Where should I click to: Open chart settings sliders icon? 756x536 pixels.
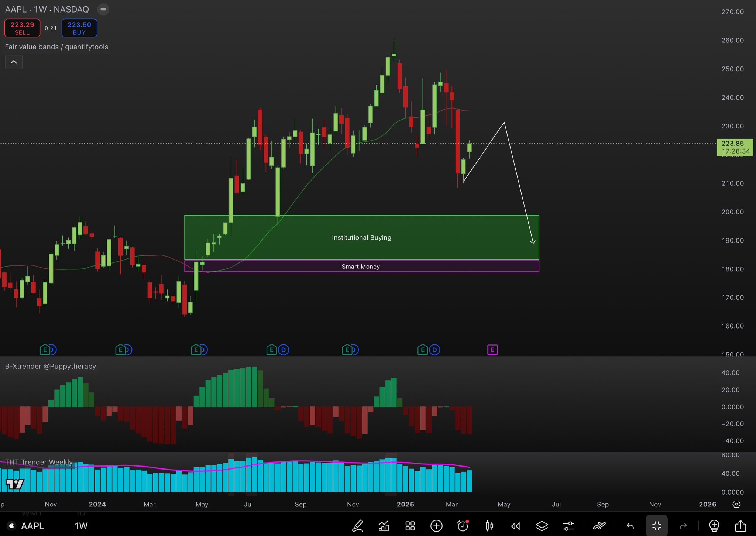[568, 526]
